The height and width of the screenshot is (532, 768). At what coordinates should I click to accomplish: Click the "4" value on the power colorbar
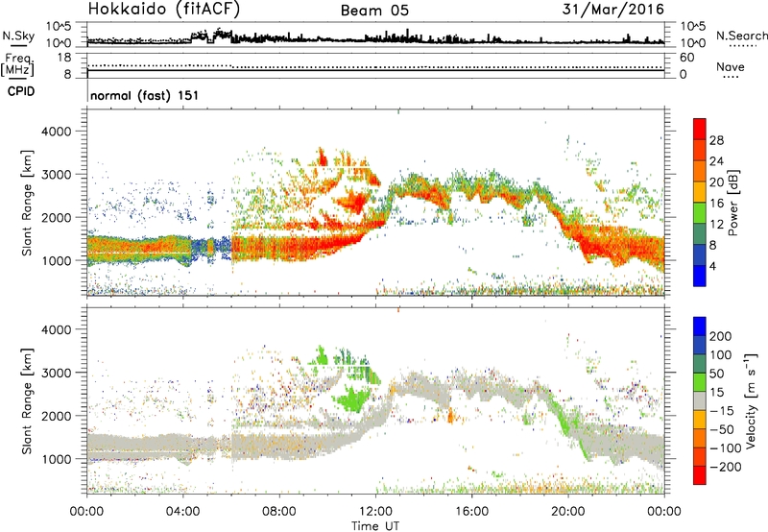coord(713,266)
